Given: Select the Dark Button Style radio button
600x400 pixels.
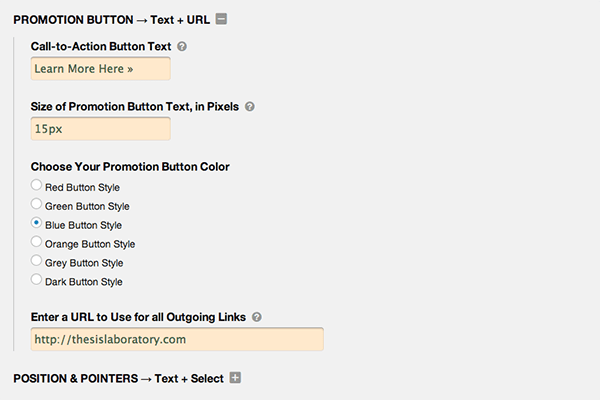Looking at the screenshot, I should pos(37,280).
